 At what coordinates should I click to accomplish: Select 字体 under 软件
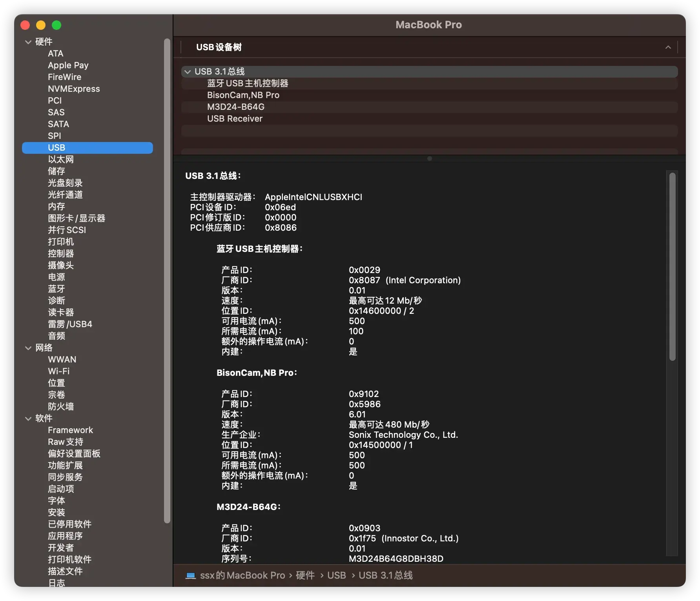[57, 501]
